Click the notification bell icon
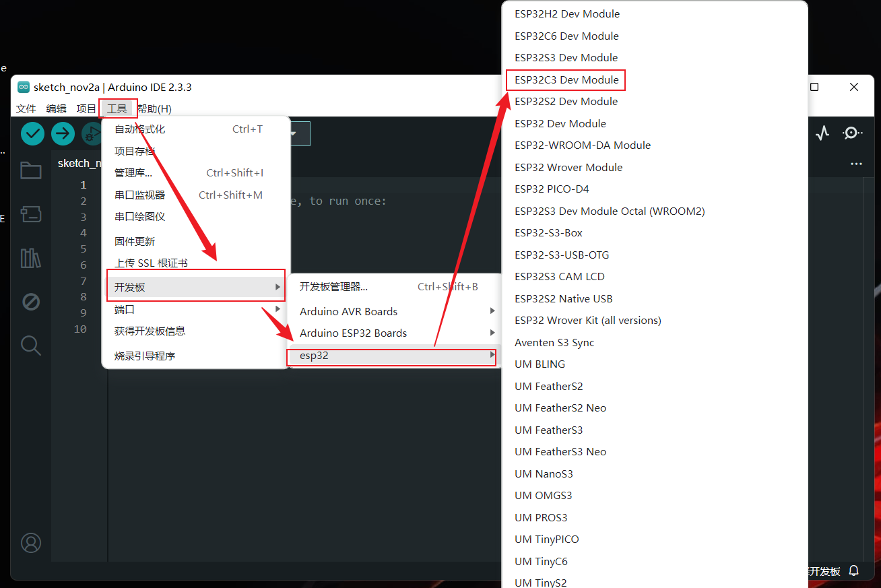Image resolution: width=881 pixels, height=588 pixels. pyautogui.click(x=854, y=570)
